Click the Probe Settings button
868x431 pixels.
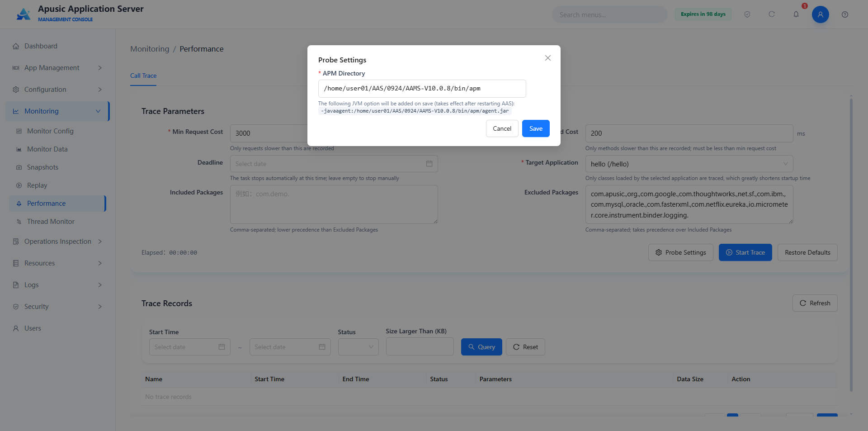(680, 252)
